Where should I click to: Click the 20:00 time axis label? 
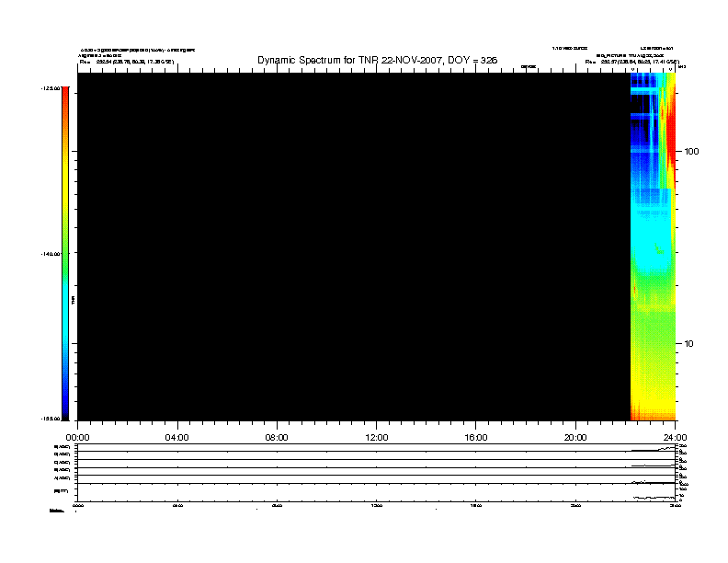click(x=575, y=438)
